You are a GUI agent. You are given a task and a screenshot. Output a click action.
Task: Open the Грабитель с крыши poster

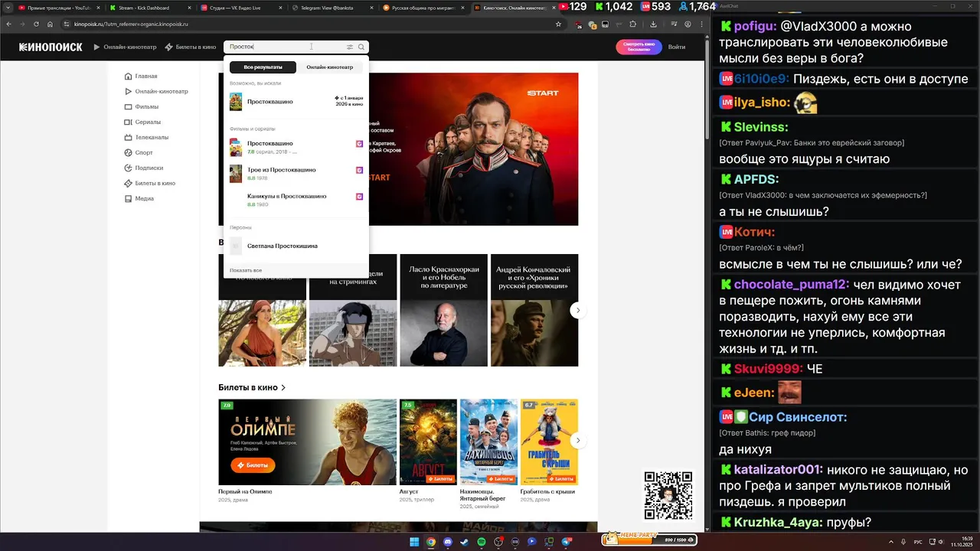pos(549,442)
